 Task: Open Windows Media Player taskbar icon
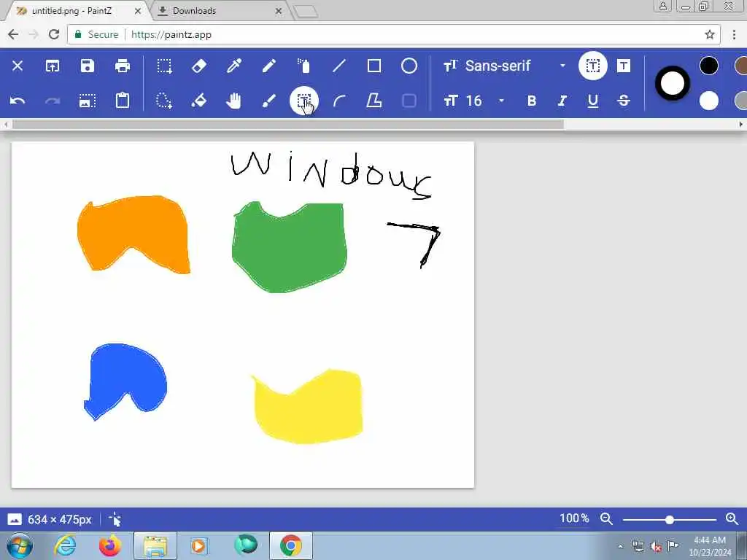[x=199, y=545]
